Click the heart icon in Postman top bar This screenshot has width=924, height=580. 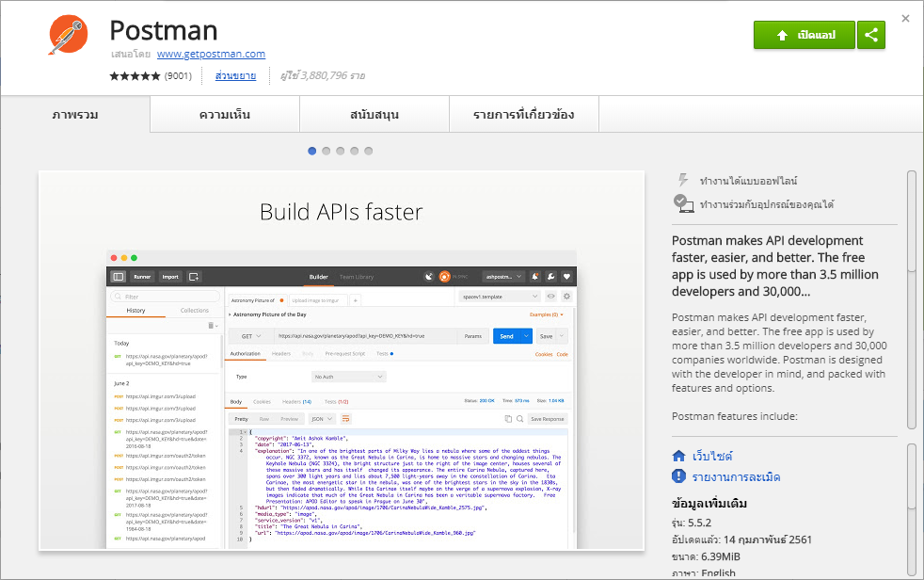tap(566, 276)
